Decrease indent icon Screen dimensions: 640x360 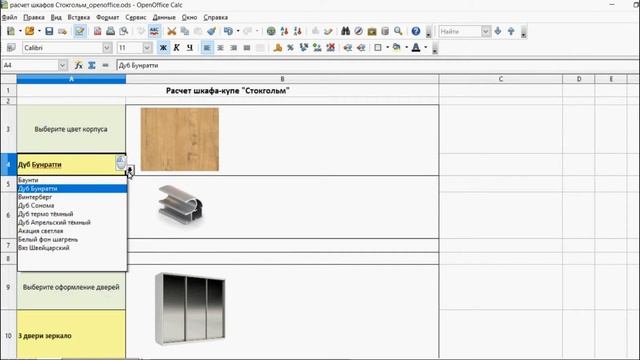(x=348, y=48)
